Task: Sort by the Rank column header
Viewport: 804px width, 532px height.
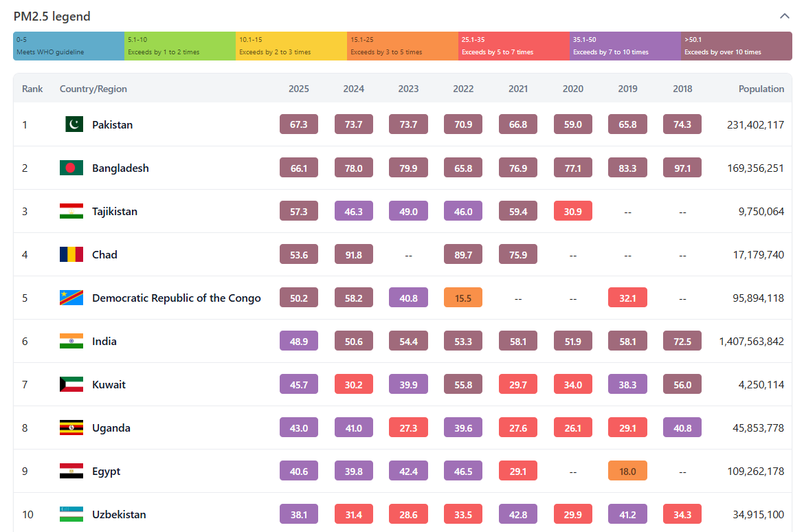Action: (x=32, y=89)
